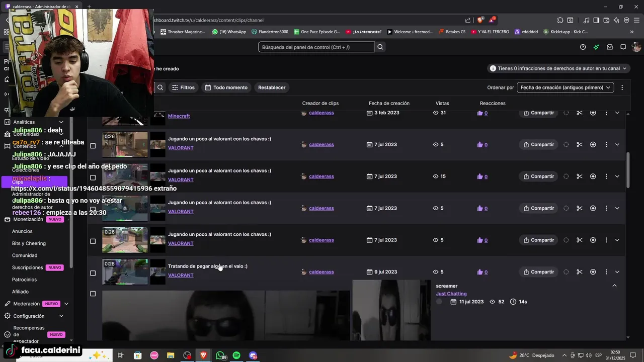Image resolution: width=644 pixels, height=362 pixels.
Task: Open the Filtros button
Action: coord(183,87)
